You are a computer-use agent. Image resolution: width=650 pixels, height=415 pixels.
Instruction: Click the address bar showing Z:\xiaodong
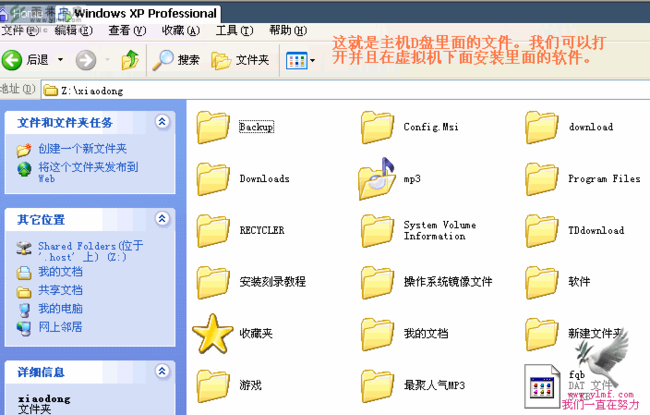point(346,90)
